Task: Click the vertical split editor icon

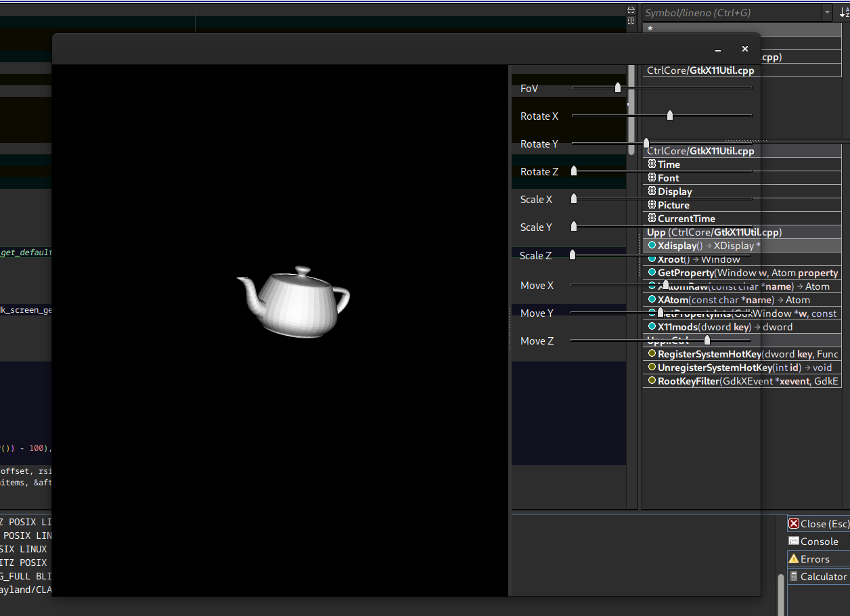Action: (631, 21)
